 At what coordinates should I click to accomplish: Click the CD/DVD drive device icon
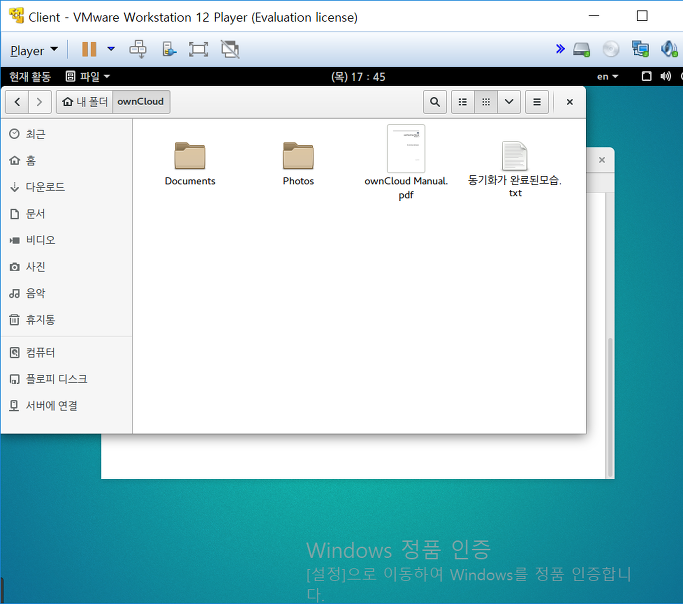tap(611, 49)
